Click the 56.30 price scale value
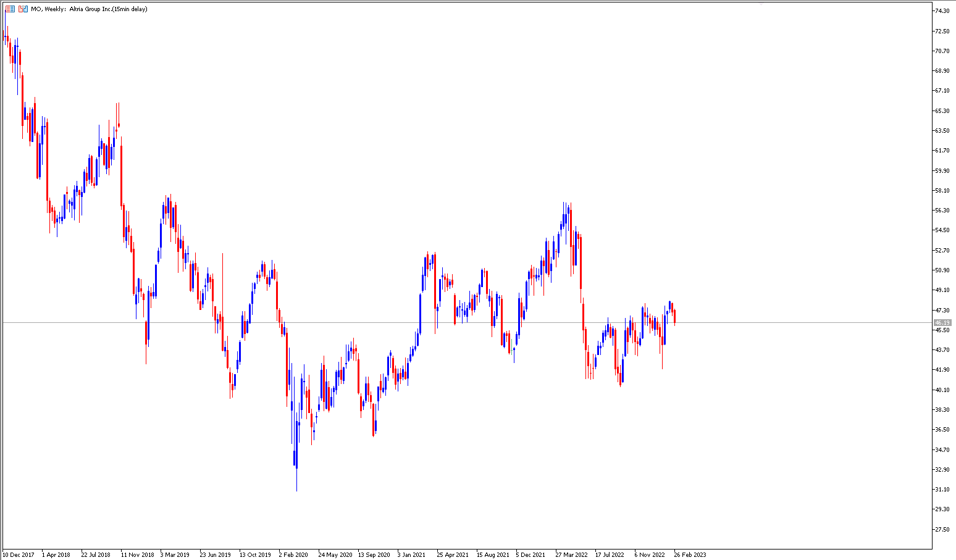The width and height of the screenshot is (956, 560). tap(942, 211)
